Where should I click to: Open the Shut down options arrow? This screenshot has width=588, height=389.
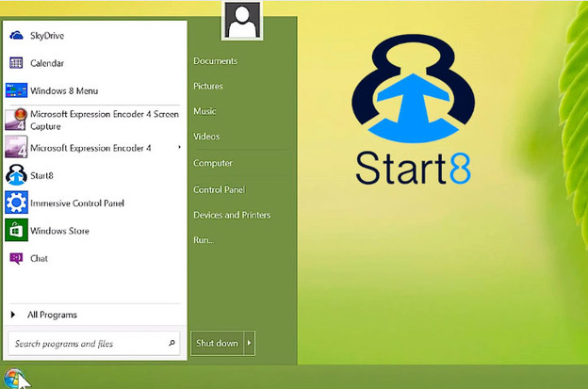click(x=250, y=343)
